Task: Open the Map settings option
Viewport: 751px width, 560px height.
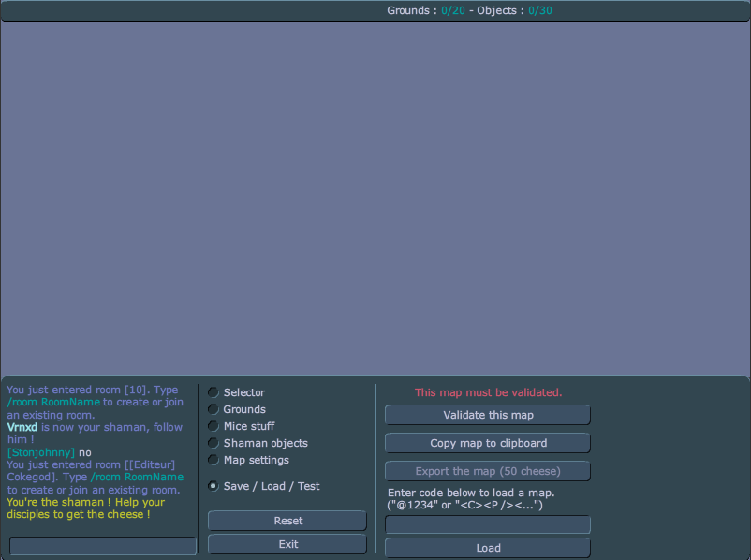Action: tap(214, 460)
